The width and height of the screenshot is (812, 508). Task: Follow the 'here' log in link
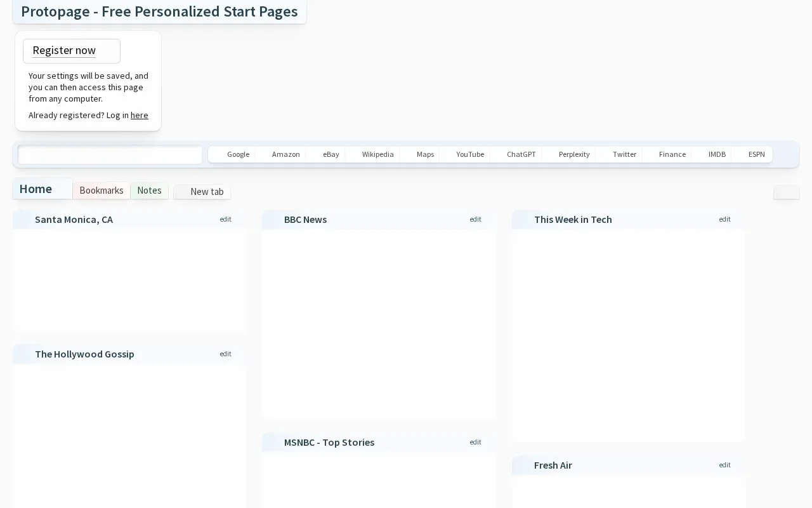[140, 115]
